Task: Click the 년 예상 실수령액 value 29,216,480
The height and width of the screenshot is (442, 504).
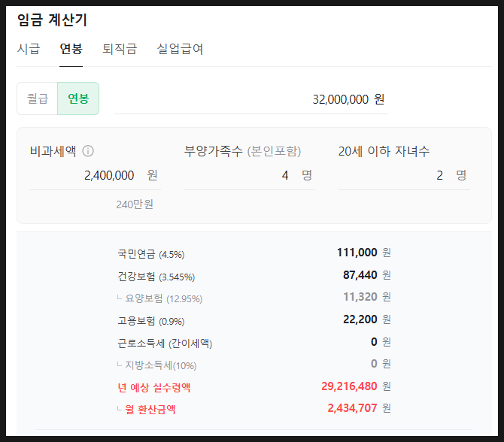Action: (x=349, y=386)
